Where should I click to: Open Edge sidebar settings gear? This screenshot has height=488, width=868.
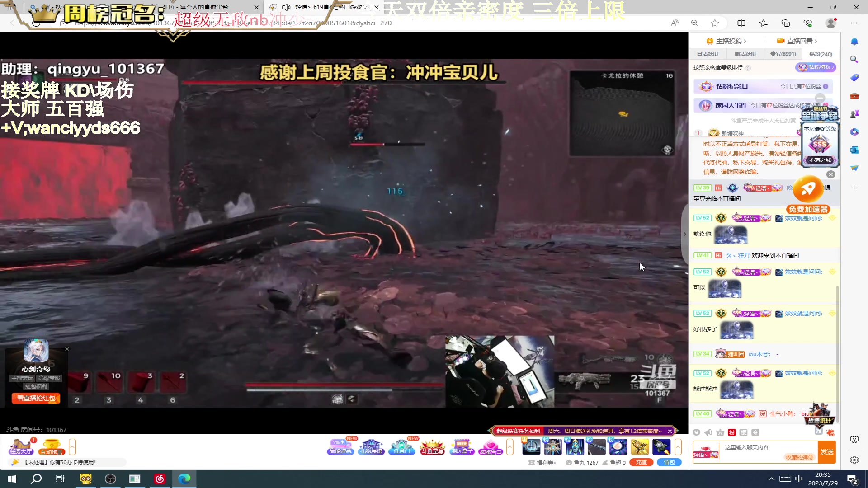pos(854,460)
